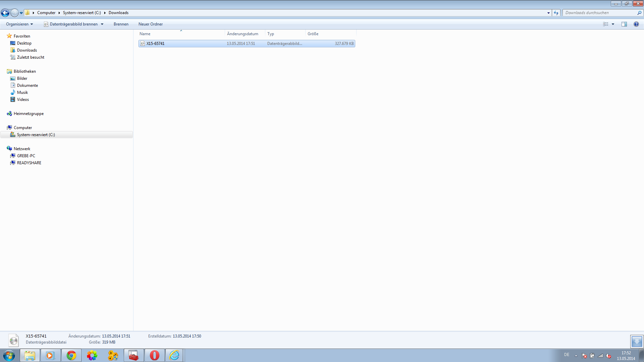Open Downloads in Favoriten sidebar
644x362 pixels.
tap(27, 50)
